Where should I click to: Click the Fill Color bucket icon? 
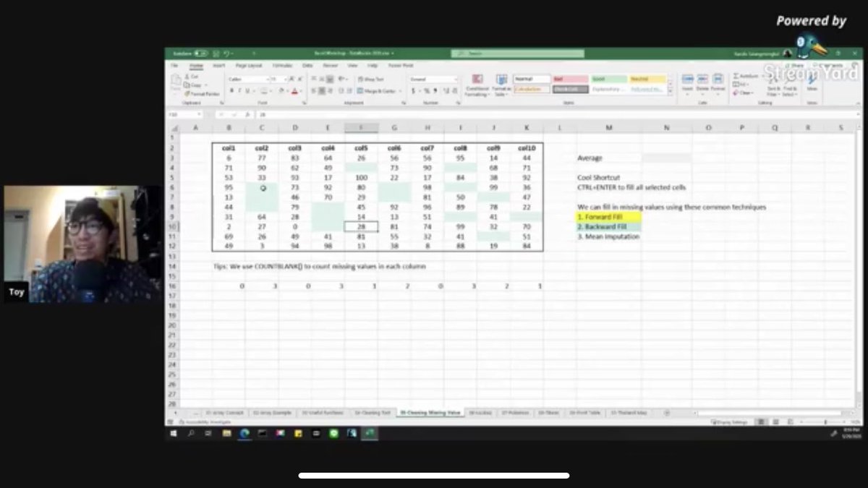click(x=281, y=90)
